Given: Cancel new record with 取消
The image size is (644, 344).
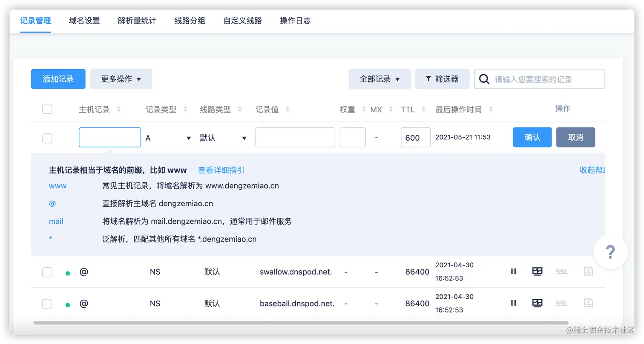Looking at the screenshot, I should [575, 137].
